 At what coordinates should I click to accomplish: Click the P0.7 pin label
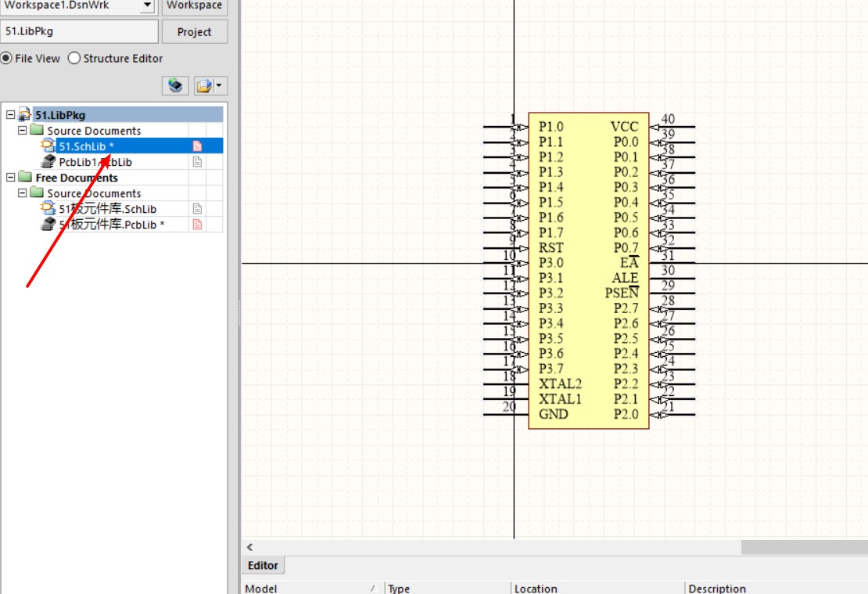(626, 247)
